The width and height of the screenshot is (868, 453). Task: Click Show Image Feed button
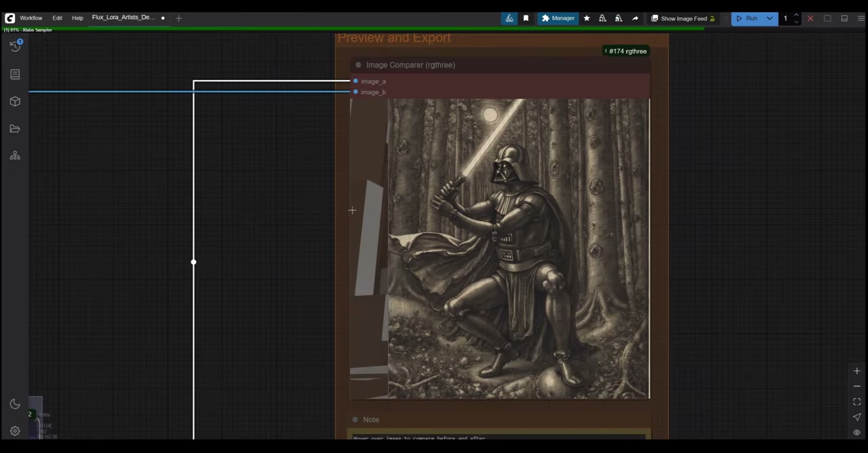coord(683,18)
